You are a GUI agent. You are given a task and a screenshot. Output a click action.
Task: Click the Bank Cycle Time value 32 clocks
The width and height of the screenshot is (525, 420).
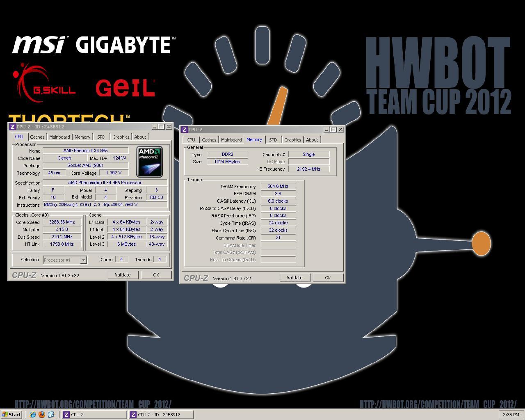278,230
